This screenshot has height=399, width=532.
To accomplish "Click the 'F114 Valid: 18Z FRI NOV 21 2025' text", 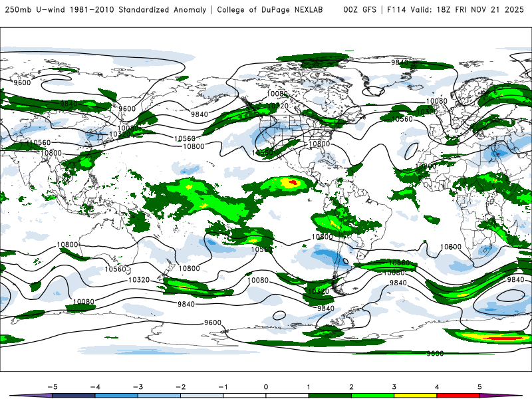I will [456, 9].
